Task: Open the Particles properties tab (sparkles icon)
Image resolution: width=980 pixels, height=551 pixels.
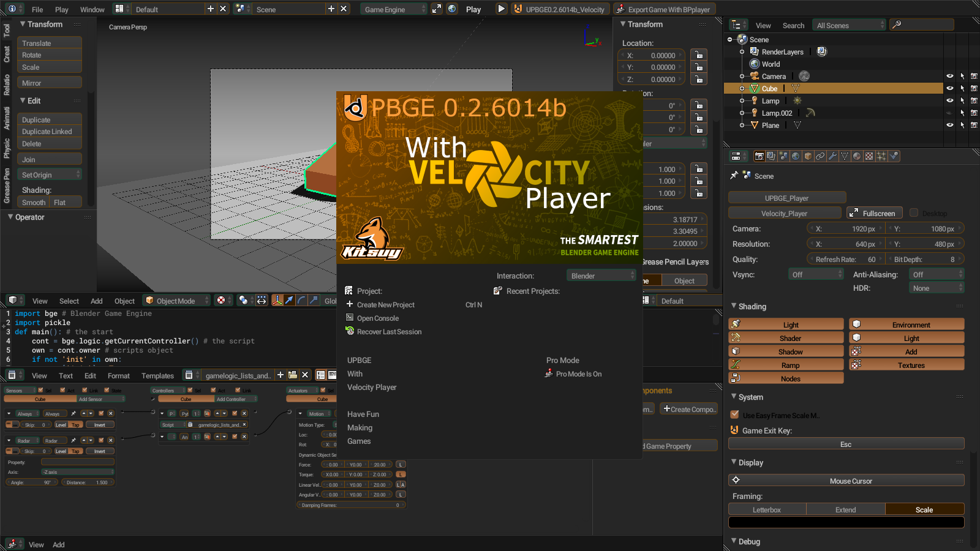Action: 881,156
